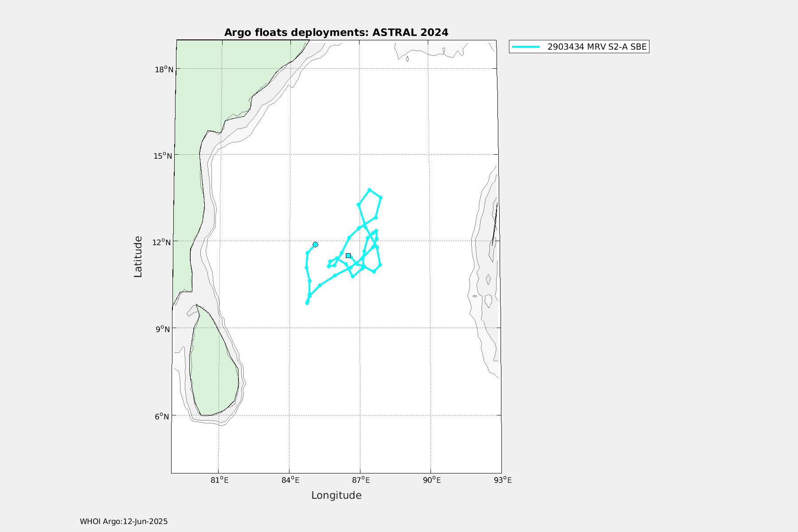
Task: Click the northernmost point of the cyan track
Action: [369, 189]
